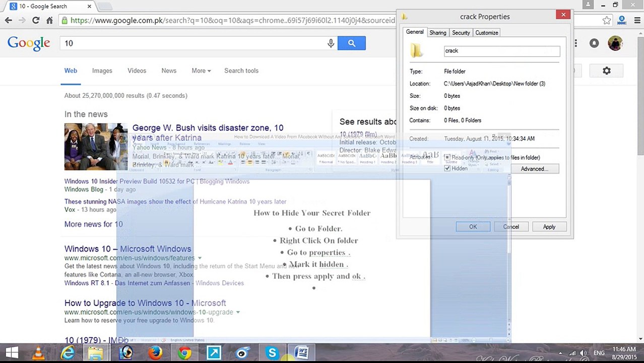Viewport: 644px width, 363px height.
Task: Click Apply in crack Properties
Action: [x=549, y=227]
